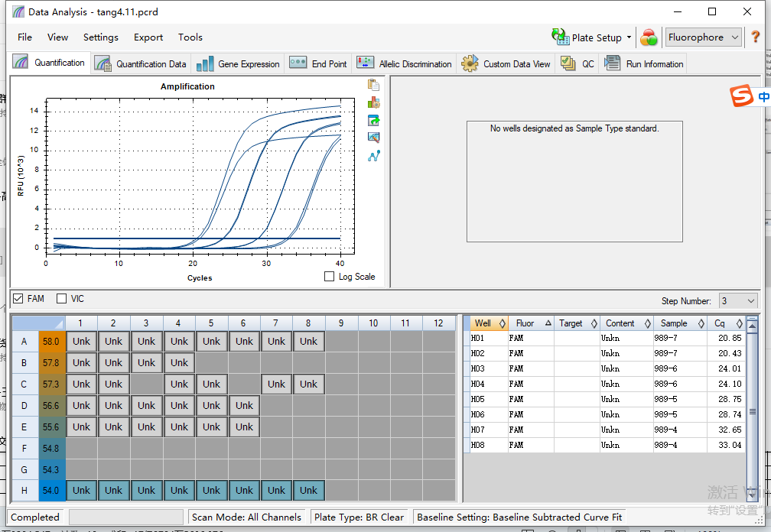Select plate row A header
The image size is (771, 532).
coord(24,342)
